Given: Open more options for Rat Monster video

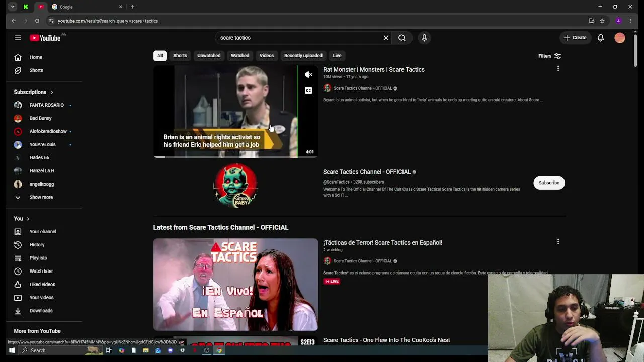Looking at the screenshot, I should [558, 69].
